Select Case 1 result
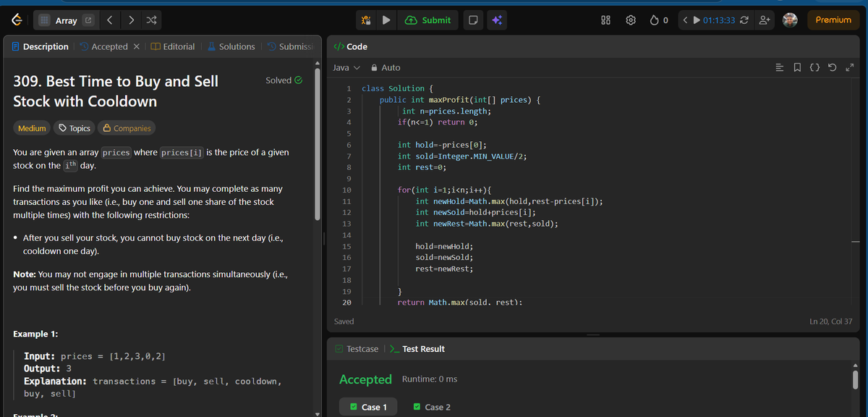 click(x=369, y=407)
